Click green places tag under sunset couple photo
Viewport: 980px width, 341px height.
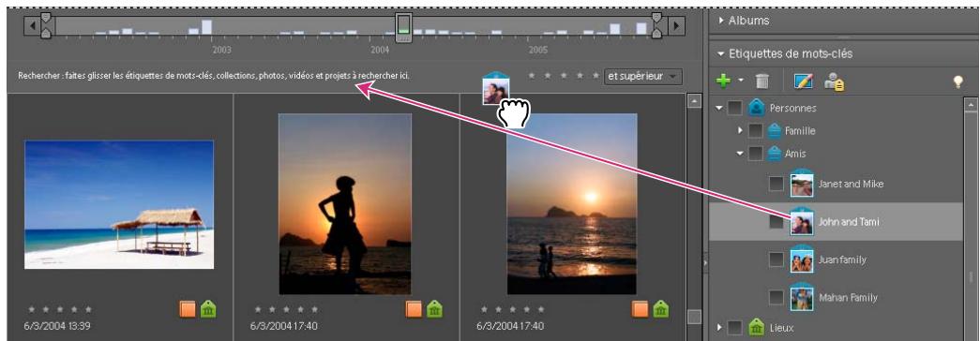tap(660, 308)
